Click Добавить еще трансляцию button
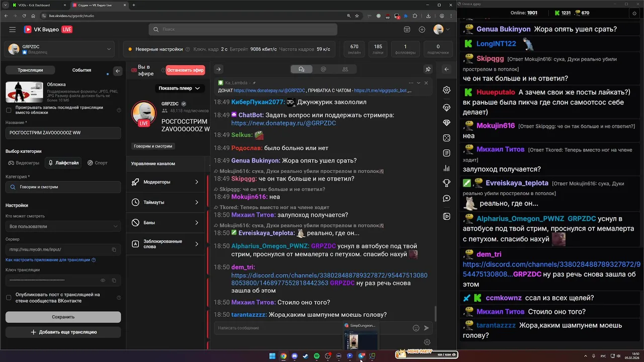This screenshot has width=644, height=362. click(63, 332)
